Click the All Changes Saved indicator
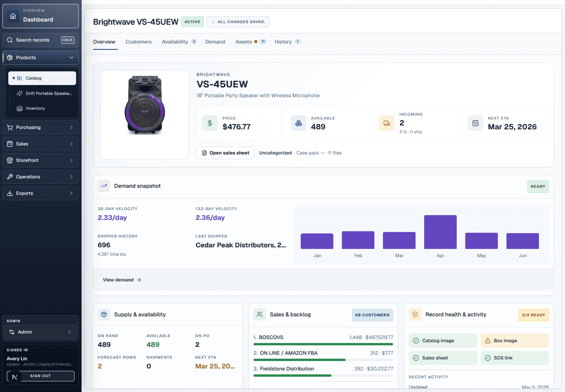 (238, 22)
